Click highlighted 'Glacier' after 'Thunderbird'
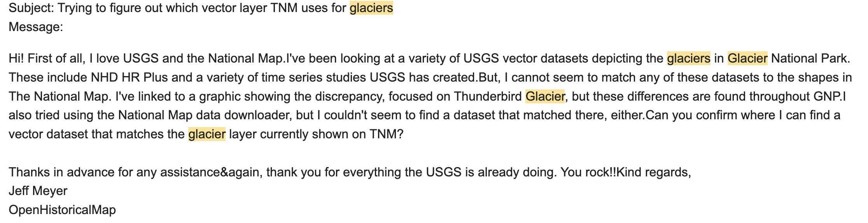This screenshot has height=223, width=868. (x=545, y=96)
